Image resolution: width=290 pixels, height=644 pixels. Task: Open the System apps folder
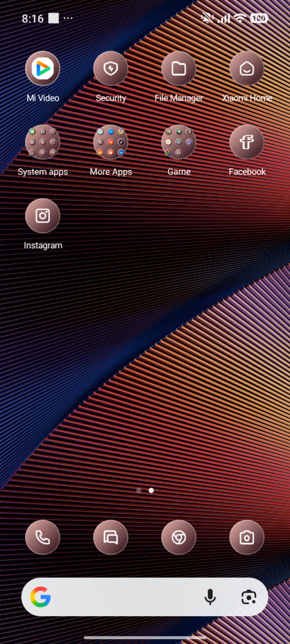tap(43, 142)
